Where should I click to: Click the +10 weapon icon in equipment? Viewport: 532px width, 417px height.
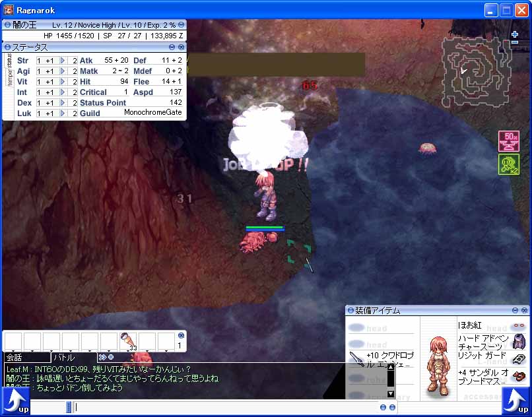tap(357, 358)
